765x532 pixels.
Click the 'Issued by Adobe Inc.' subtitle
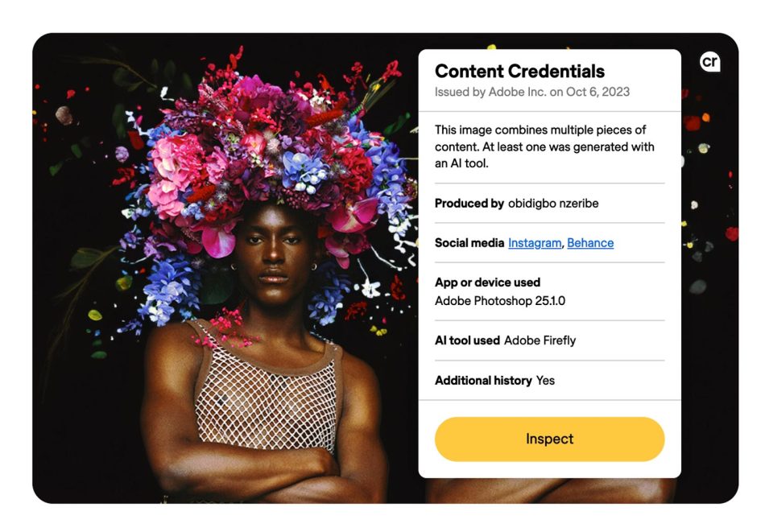click(x=531, y=92)
